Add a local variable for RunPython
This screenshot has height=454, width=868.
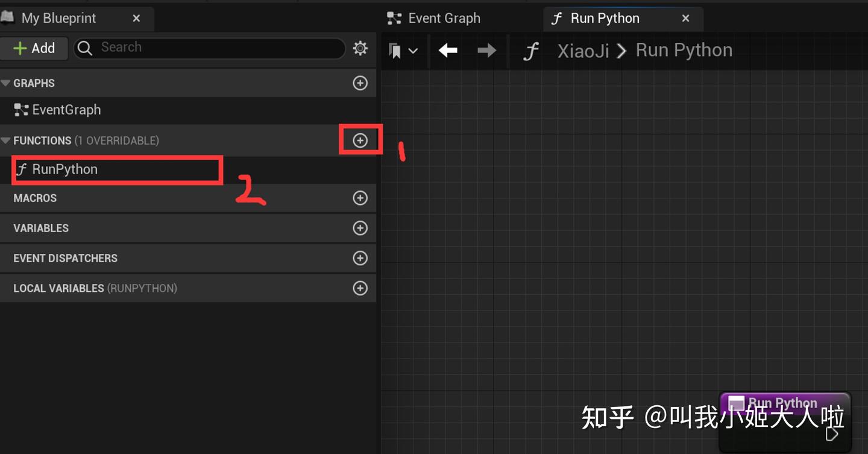[x=360, y=288]
